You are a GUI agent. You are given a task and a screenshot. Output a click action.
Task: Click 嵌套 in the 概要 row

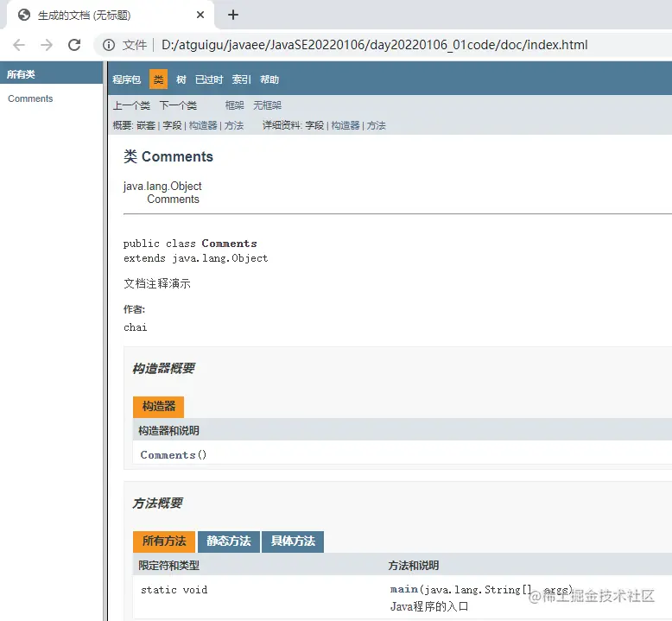tap(146, 125)
